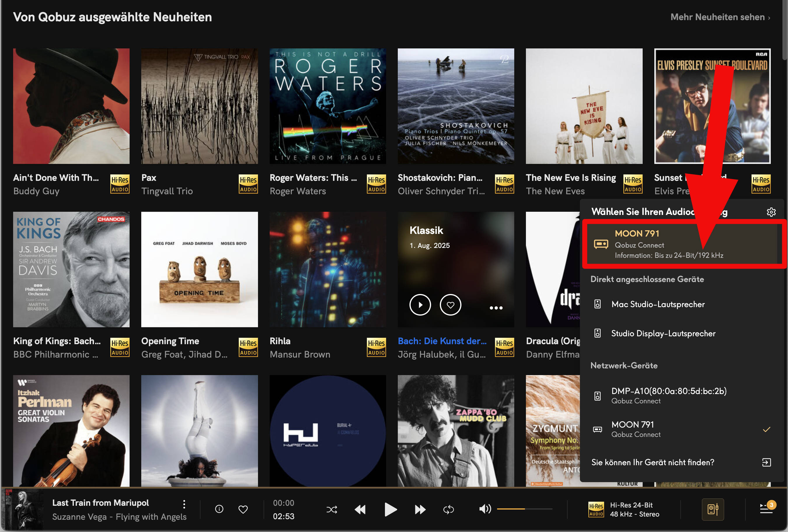Click the Hi-Res Audio quality badge in player bar
Screen dimensions: 788x532
pyautogui.click(x=596, y=509)
